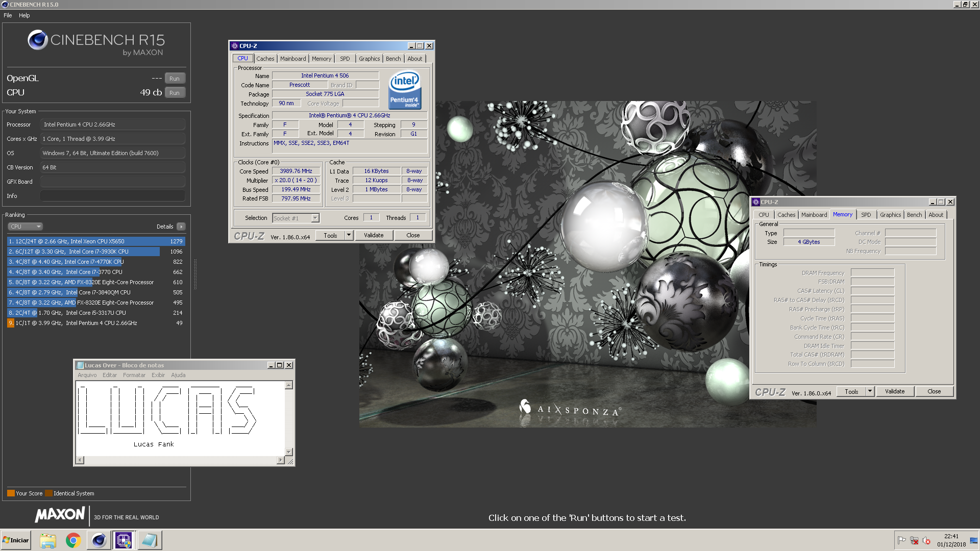Click the Cinebench title bar icon
The width and height of the screenshot is (980, 551).
tap(5, 5)
